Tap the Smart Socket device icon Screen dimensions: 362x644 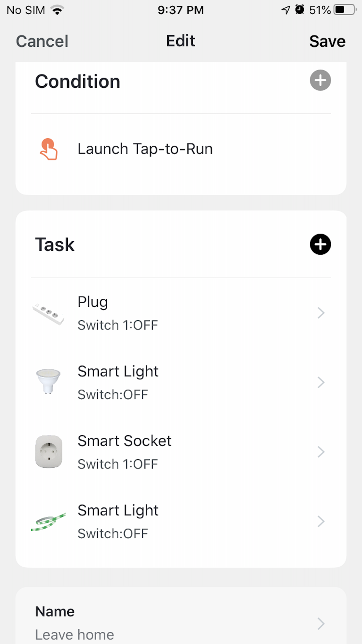coord(49,452)
